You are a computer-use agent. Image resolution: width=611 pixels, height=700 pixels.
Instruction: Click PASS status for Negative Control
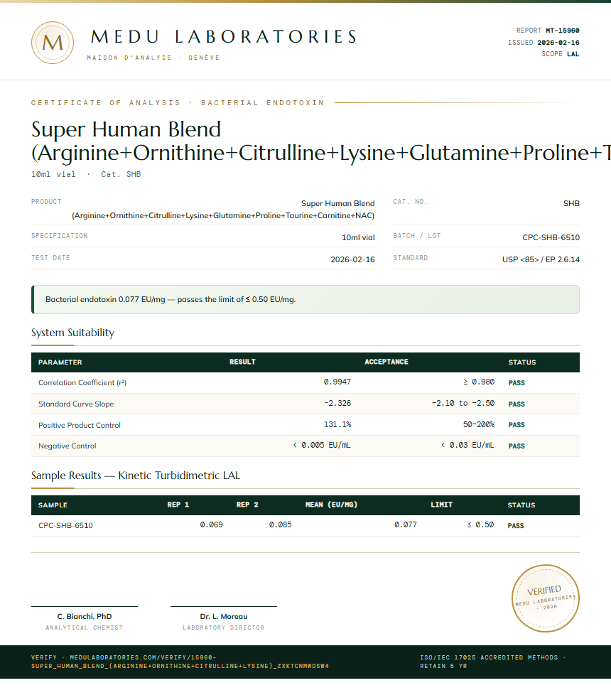[x=517, y=446]
